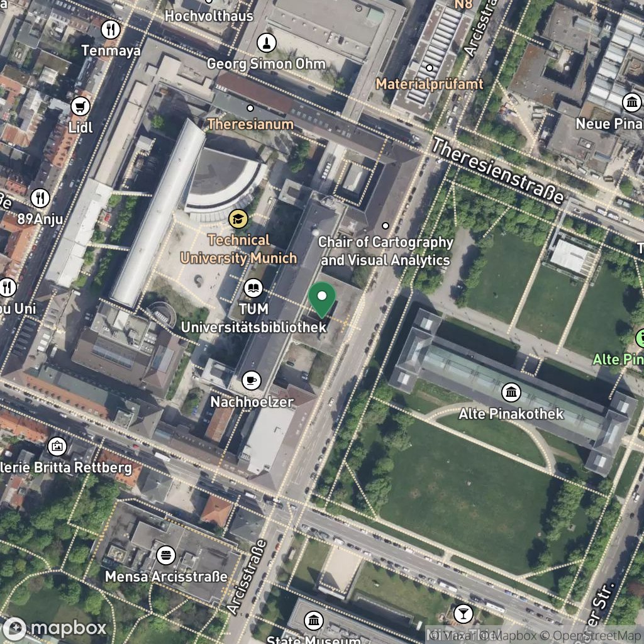644x644 pixels.
Task: Select the Georg Simon Ohm text label
Action: 266,64
